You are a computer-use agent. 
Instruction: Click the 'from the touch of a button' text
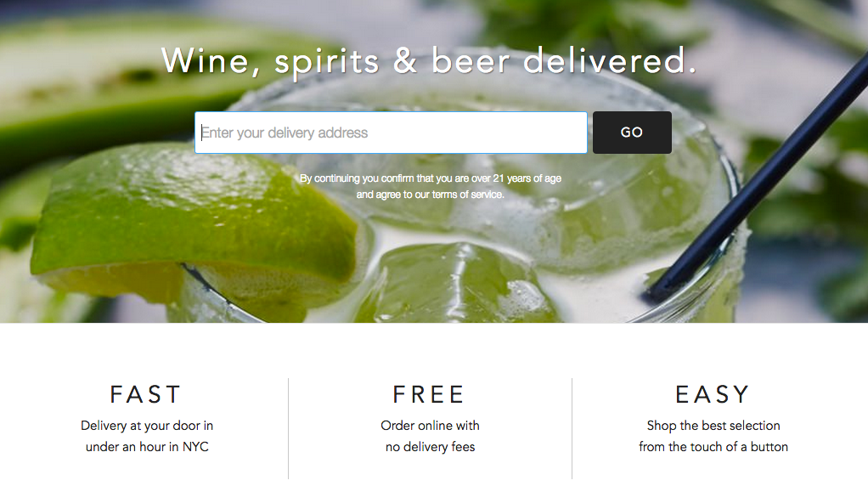713,447
